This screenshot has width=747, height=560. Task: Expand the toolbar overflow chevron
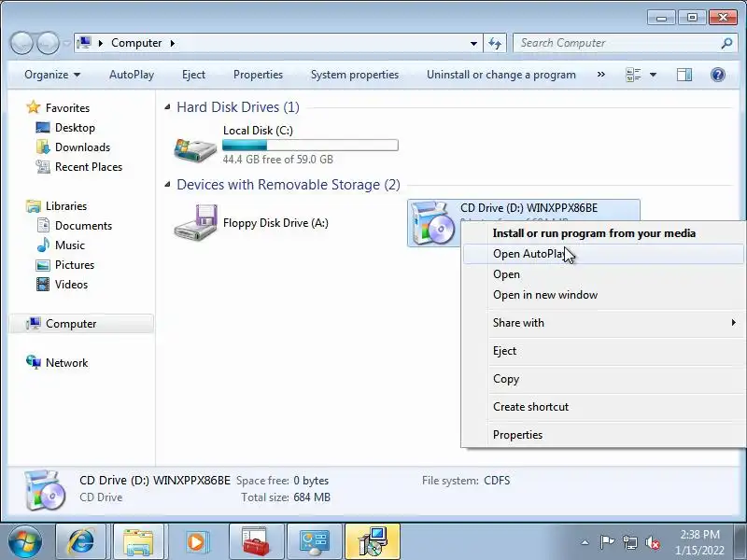(x=600, y=75)
